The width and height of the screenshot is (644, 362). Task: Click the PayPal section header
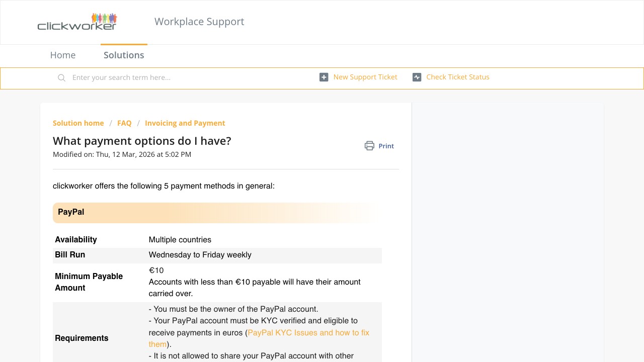(x=217, y=213)
